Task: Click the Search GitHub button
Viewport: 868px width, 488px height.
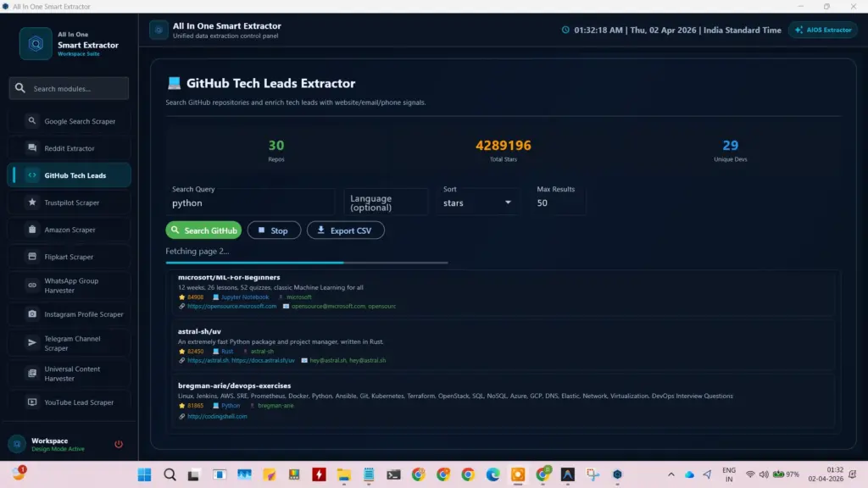Action: click(x=203, y=230)
